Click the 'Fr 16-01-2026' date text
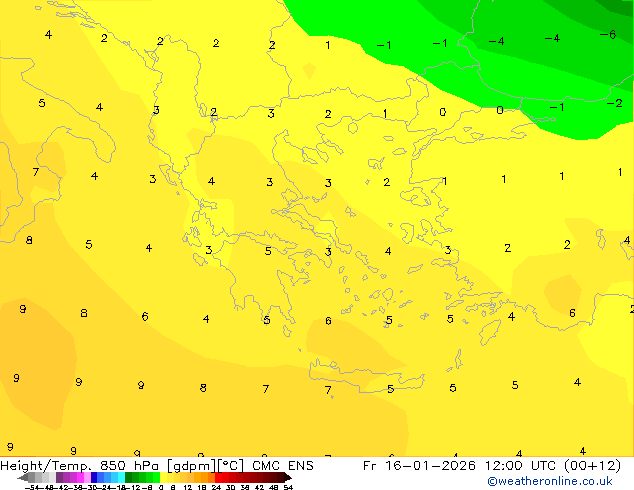 pos(419,465)
